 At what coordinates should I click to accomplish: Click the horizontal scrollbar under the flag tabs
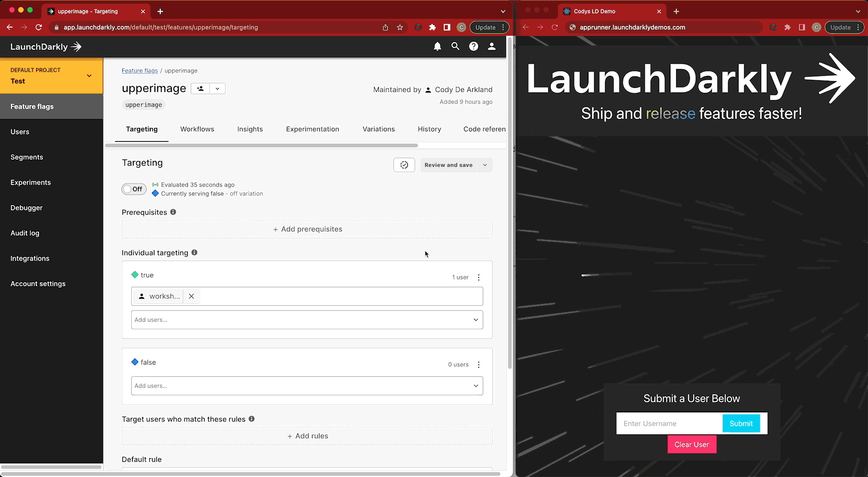[262, 146]
